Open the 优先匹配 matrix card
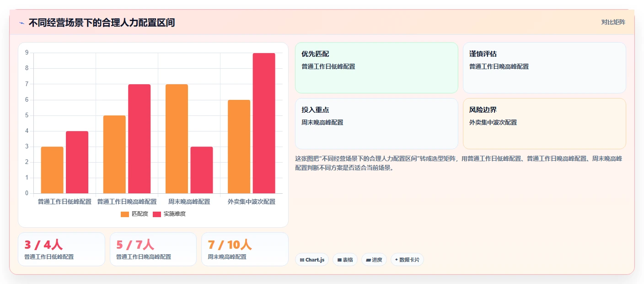The height and width of the screenshot is (284, 644). 376,68
